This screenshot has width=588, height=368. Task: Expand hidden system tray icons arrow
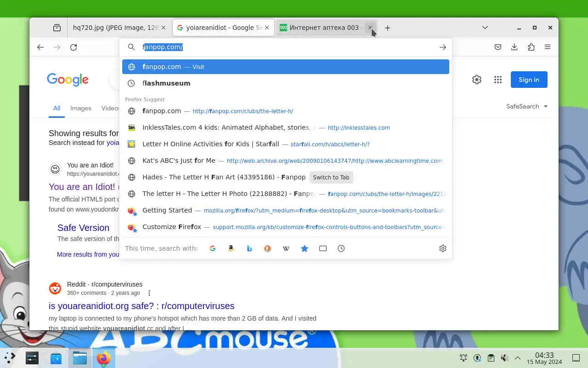pyautogui.click(x=518, y=358)
